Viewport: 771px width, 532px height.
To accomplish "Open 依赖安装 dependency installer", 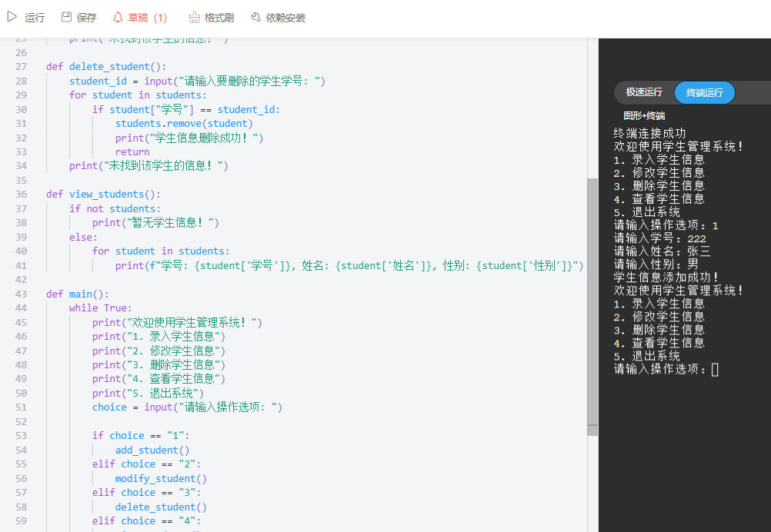I will (285, 18).
